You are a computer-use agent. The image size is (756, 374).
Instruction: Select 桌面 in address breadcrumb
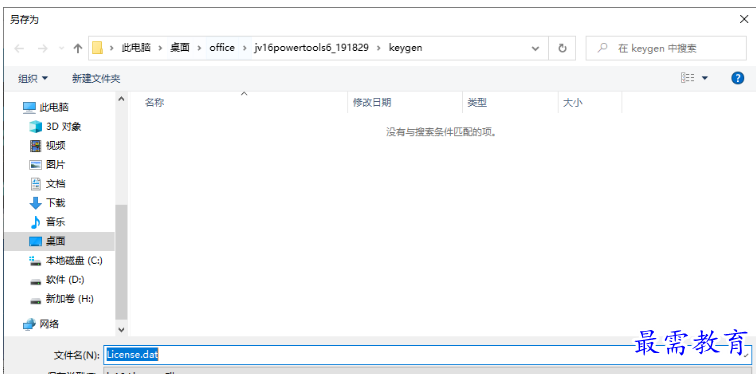coord(180,48)
